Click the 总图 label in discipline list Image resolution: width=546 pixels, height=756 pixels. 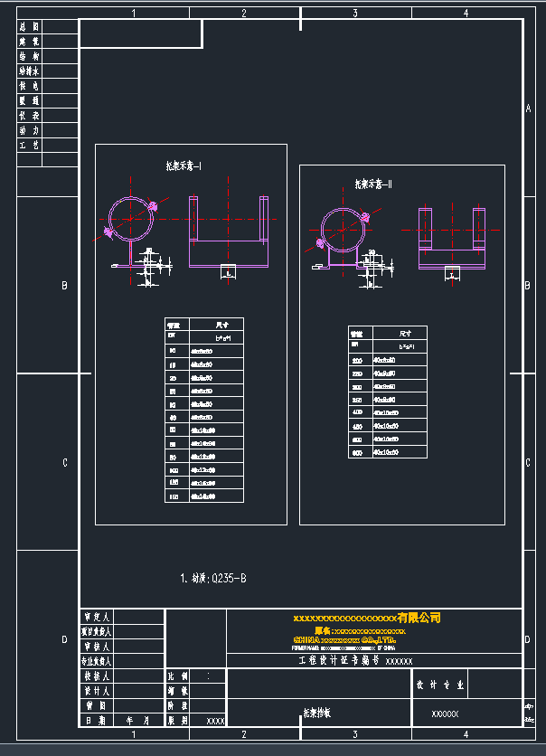coord(30,27)
